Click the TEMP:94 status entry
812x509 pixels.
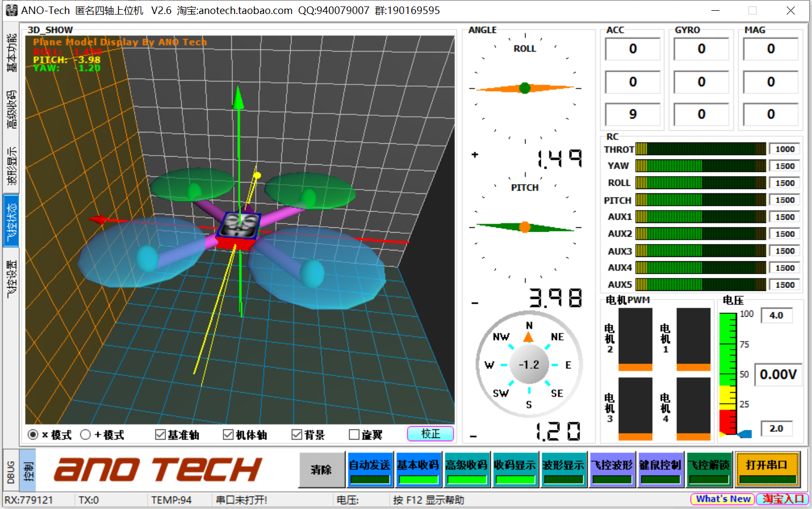click(x=171, y=500)
